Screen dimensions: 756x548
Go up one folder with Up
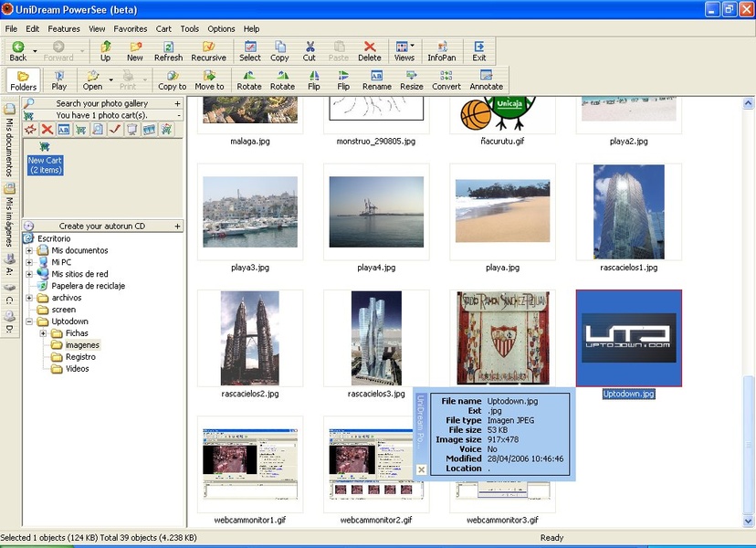tap(105, 50)
